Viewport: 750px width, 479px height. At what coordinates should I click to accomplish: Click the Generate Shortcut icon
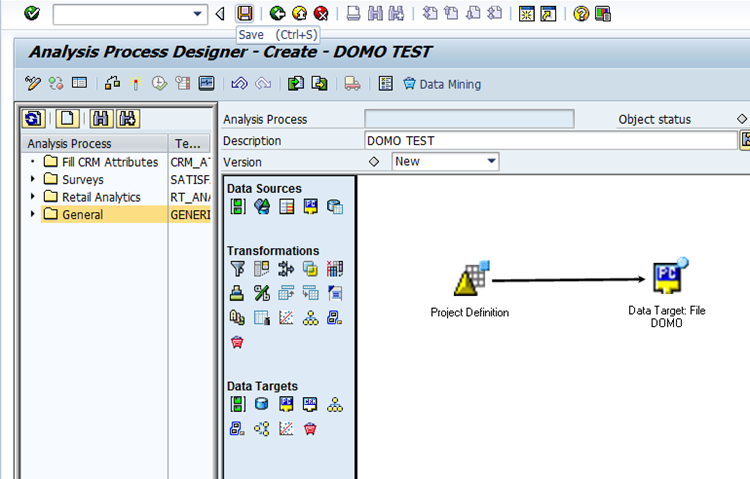[x=548, y=14]
